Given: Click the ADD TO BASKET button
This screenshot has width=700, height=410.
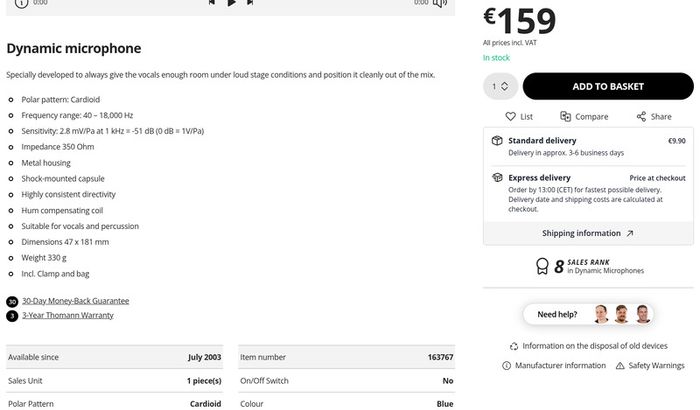Looking at the screenshot, I should pyautogui.click(x=608, y=86).
